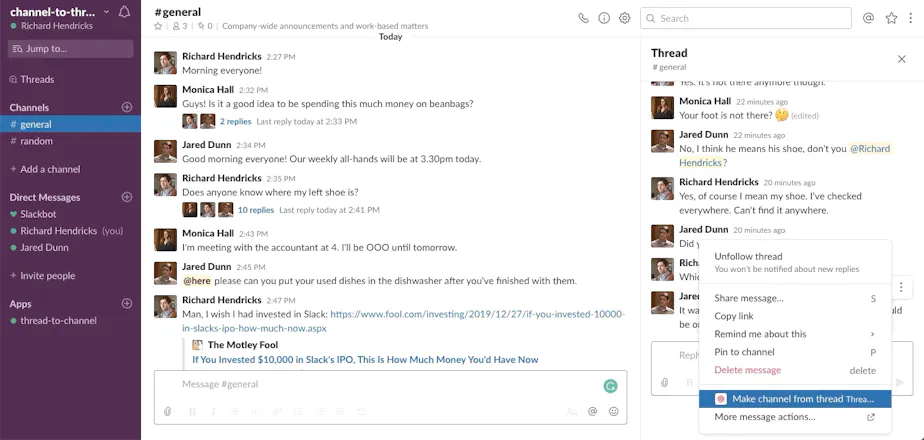Choose Pin to channel option
This screenshot has height=440, width=924.
pos(795,352)
